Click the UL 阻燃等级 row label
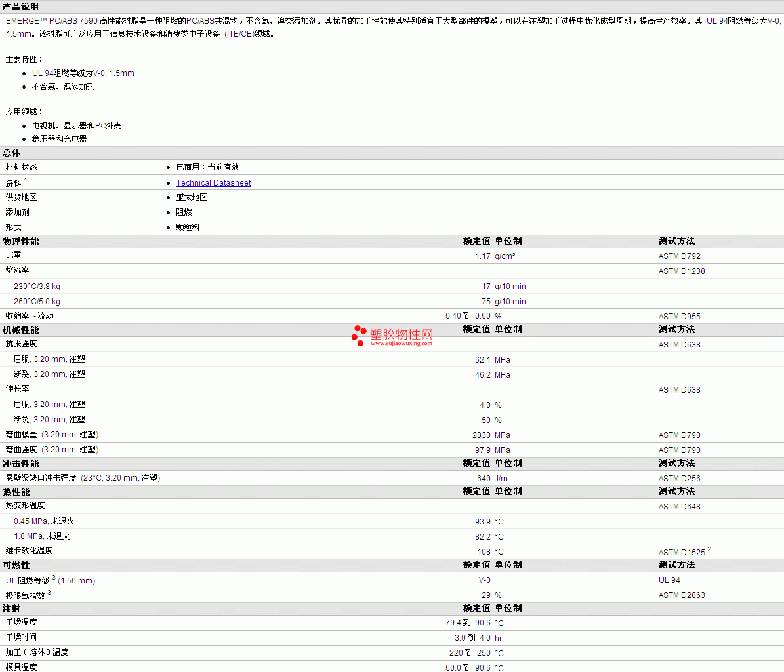This screenshot has width=784, height=672. click(x=51, y=580)
